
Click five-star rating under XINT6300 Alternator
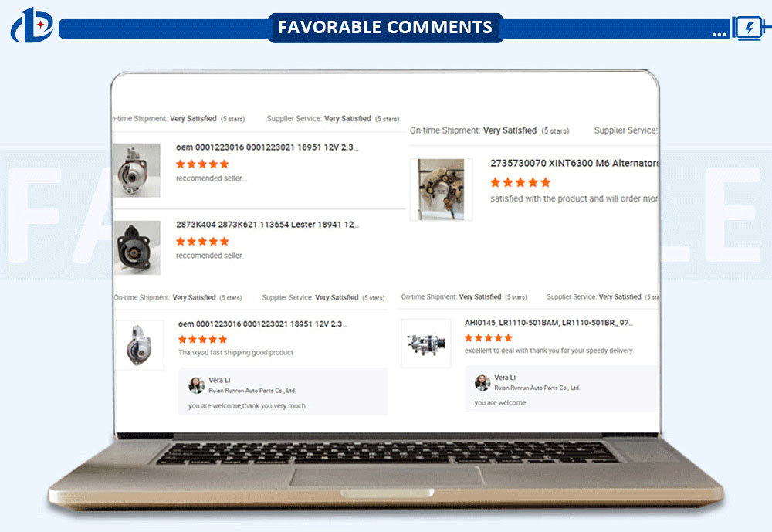pos(520,182)
